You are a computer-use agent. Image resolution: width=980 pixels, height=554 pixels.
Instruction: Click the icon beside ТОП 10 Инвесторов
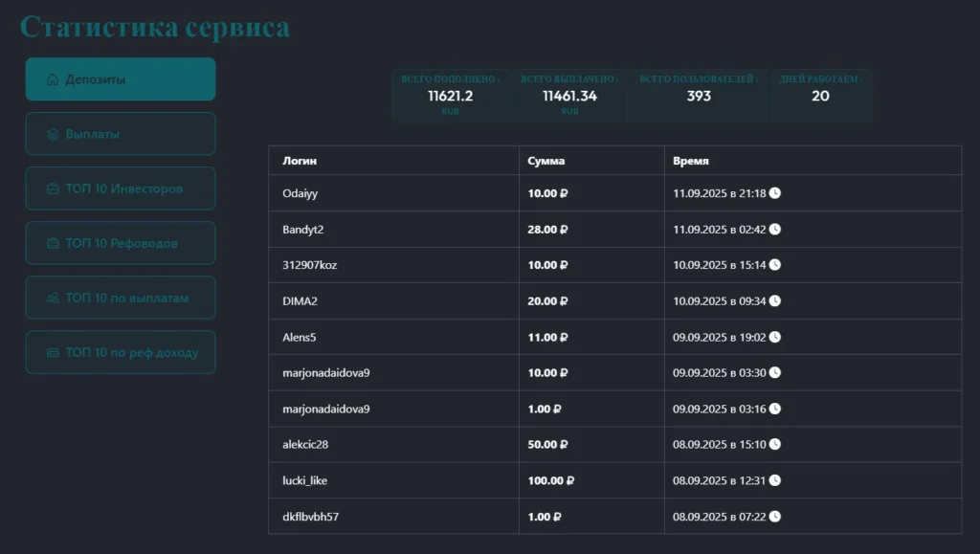pos(53,188)
